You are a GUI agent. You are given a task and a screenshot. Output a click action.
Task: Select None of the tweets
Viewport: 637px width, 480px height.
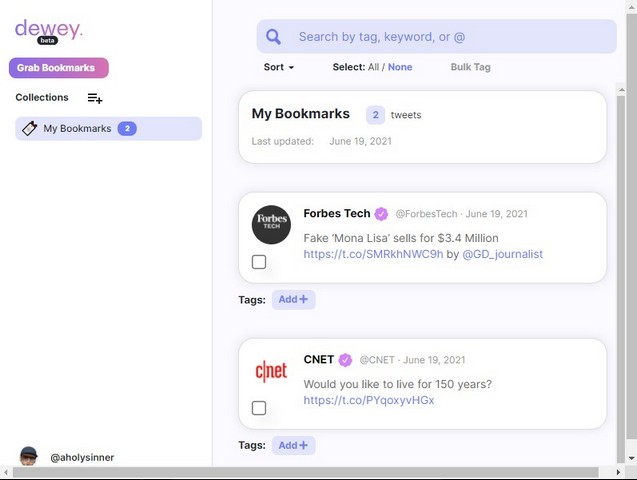pyautogui.click(x=400, y=67)
